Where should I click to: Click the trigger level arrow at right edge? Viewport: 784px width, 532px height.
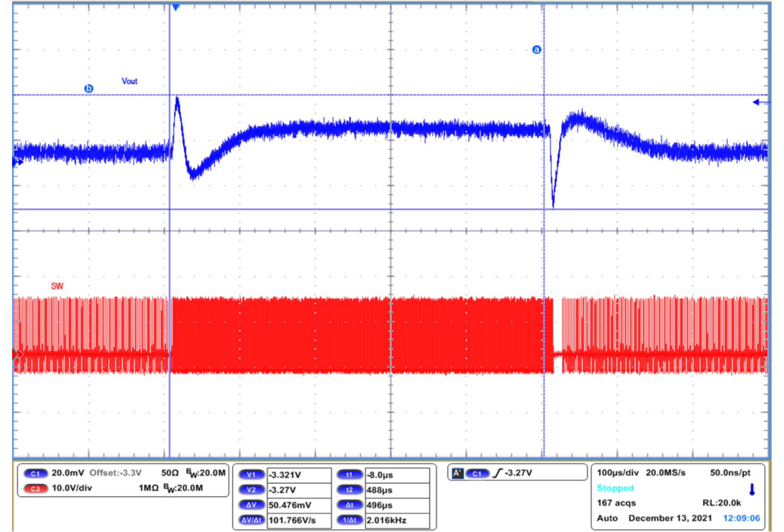click(757, 101)
